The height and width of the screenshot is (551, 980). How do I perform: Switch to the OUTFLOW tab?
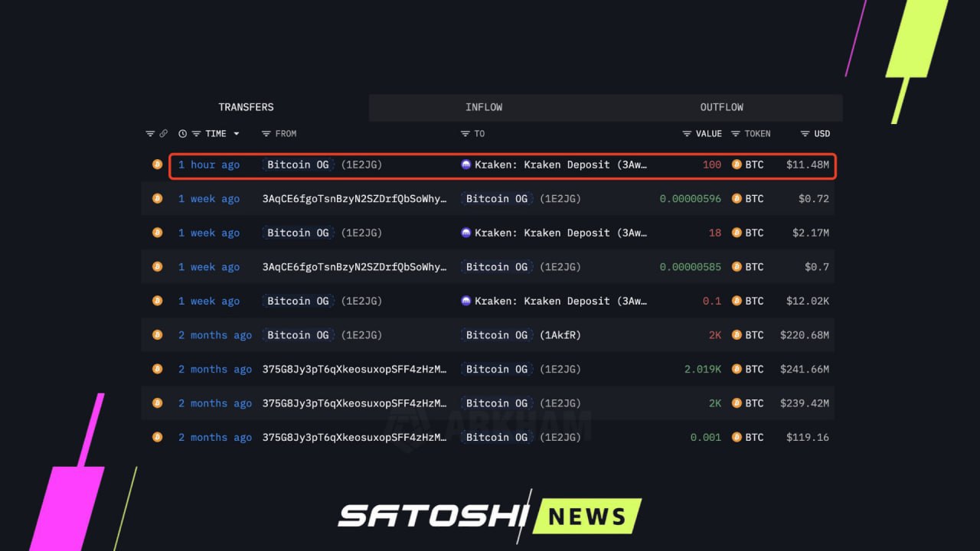click(x=721, y=107)
